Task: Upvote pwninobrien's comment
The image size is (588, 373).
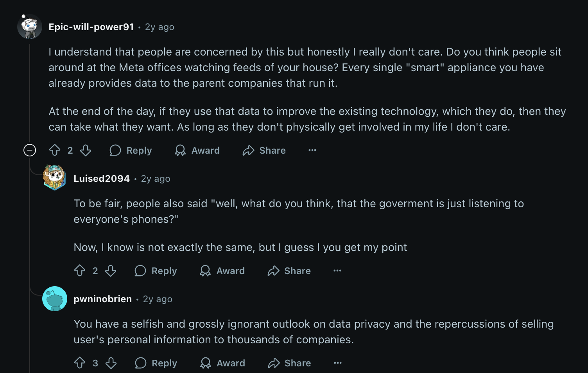Action: coord(80,363)
